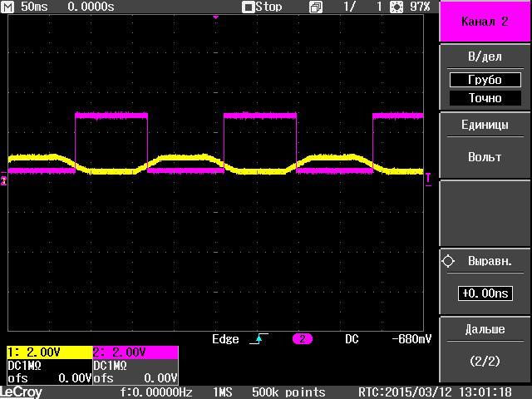Screen dimensions: 532x399
Task: Click the magenta channel 2 2.00V label
Action: click(135, 352)
